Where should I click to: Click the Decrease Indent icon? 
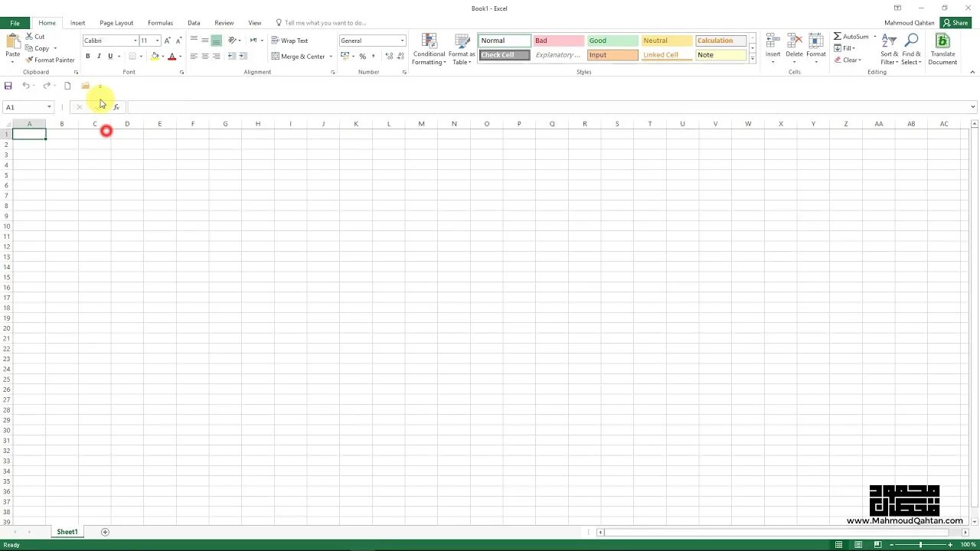point(232,56)
